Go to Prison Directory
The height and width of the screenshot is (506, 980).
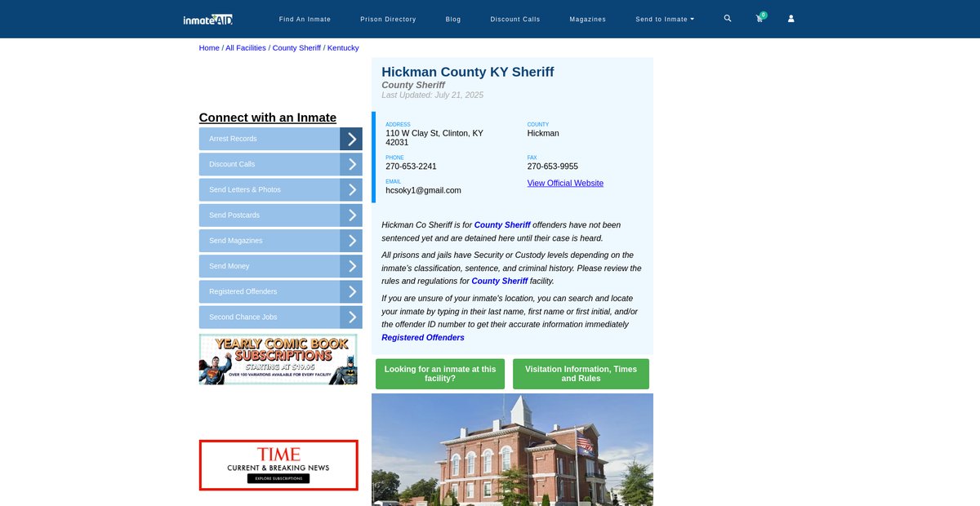(x=388, y=19)
